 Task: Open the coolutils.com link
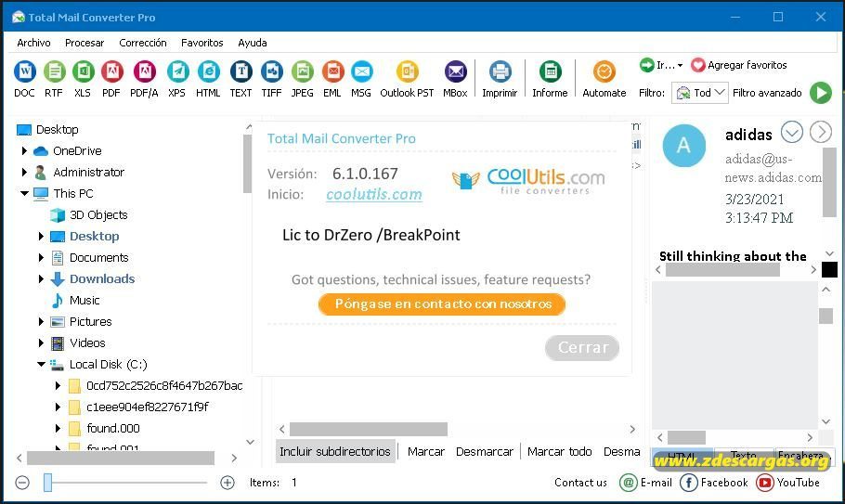[x=374, y=194]
